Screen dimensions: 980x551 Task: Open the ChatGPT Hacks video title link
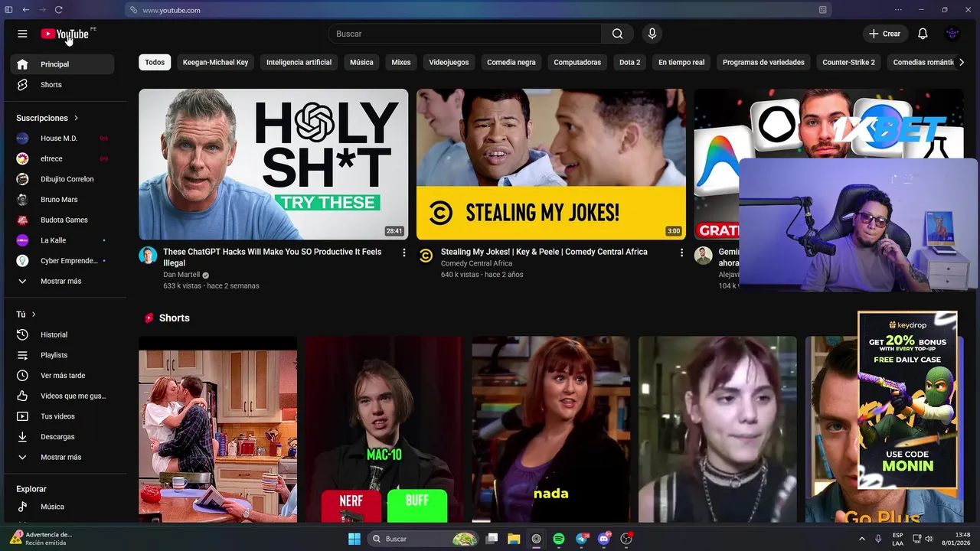(x=272, y=257)
